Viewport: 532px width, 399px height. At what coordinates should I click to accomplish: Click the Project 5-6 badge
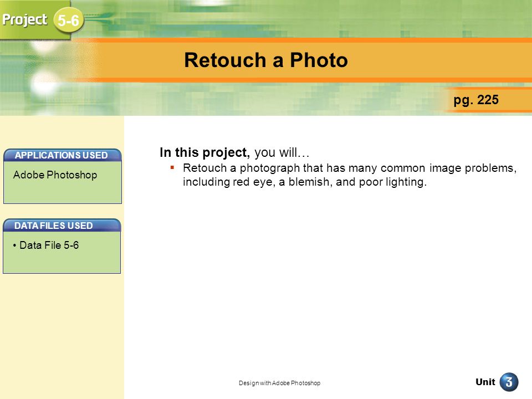[x=68, y=21]
